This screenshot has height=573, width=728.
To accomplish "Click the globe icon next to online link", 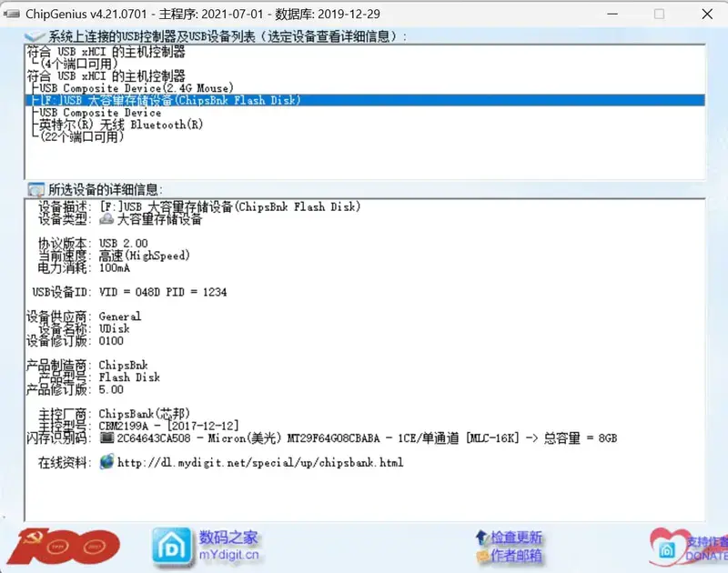I will pyautogui.click(x=106, y=462).
